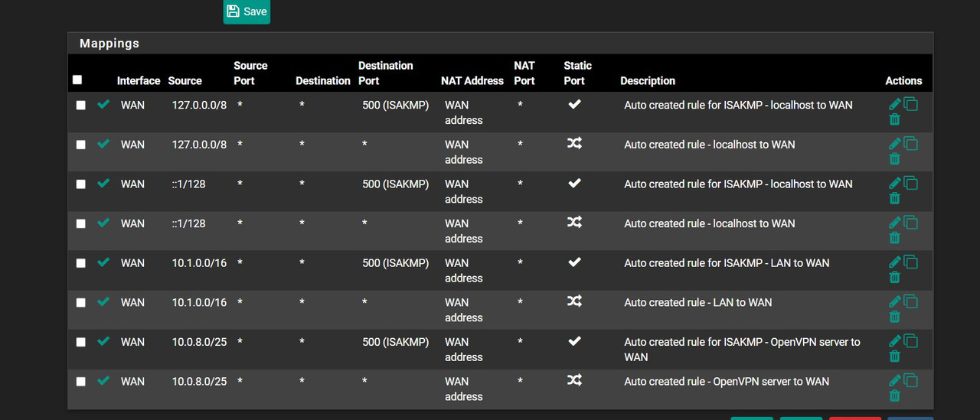
Task: Copy the OpenVPN server to WAN rule
Action: click(x=910, y=380)
